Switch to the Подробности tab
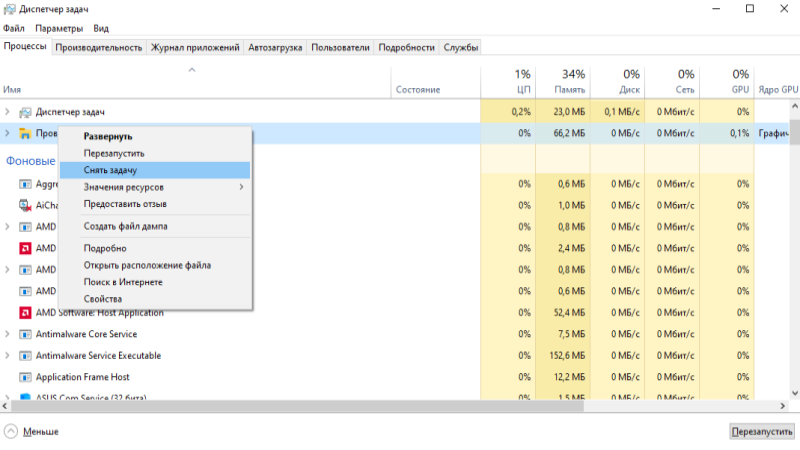The height and width of the screenshot is (450, 800). pos(407,47)
